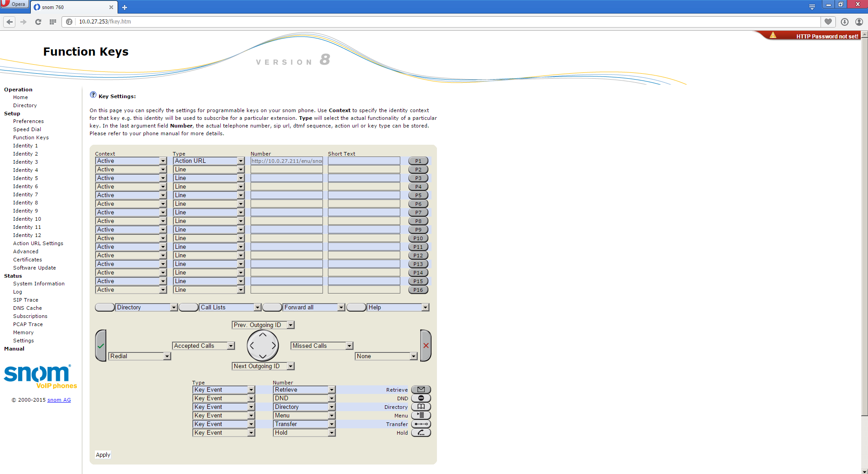868x474 pixels.
Task: Click the Hold key icon
Action: pos(421,432)
